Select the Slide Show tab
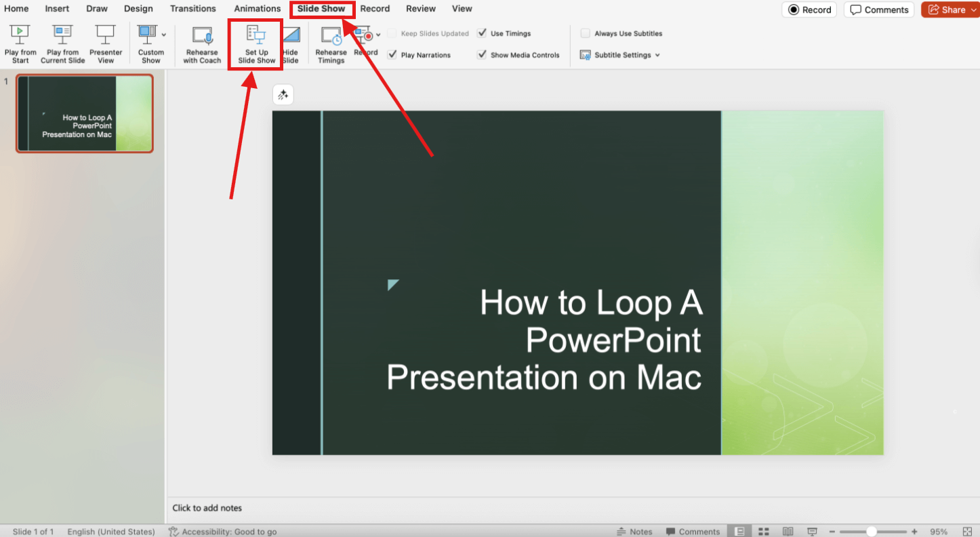The width and height of the screenshot is (980, 537). pyautogui.click(x=321, y=9)
